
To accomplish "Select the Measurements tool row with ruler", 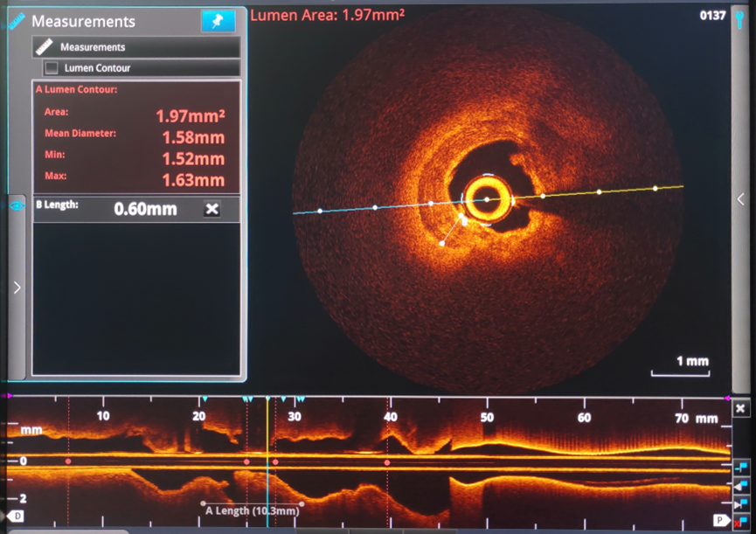I will tap(136, 47).
